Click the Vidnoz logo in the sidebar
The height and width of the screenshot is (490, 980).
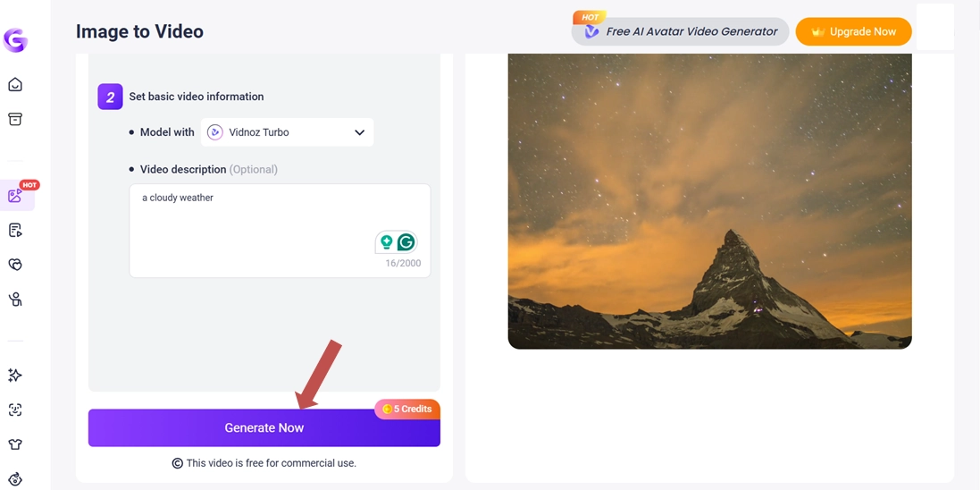(x=15, y=40)
